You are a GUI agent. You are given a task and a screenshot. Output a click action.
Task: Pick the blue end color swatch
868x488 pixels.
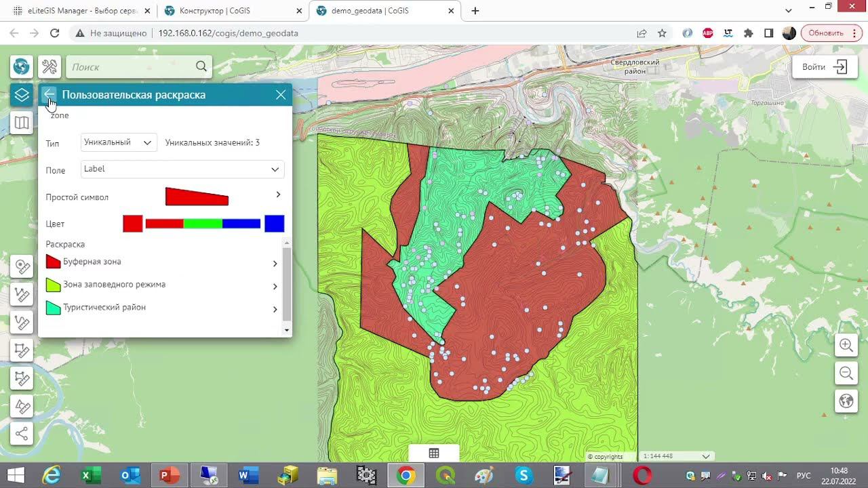274,224
